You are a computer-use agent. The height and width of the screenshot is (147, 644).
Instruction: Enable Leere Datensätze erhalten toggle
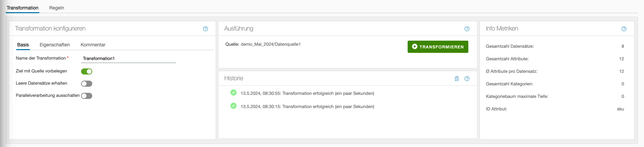pos(86,84)
